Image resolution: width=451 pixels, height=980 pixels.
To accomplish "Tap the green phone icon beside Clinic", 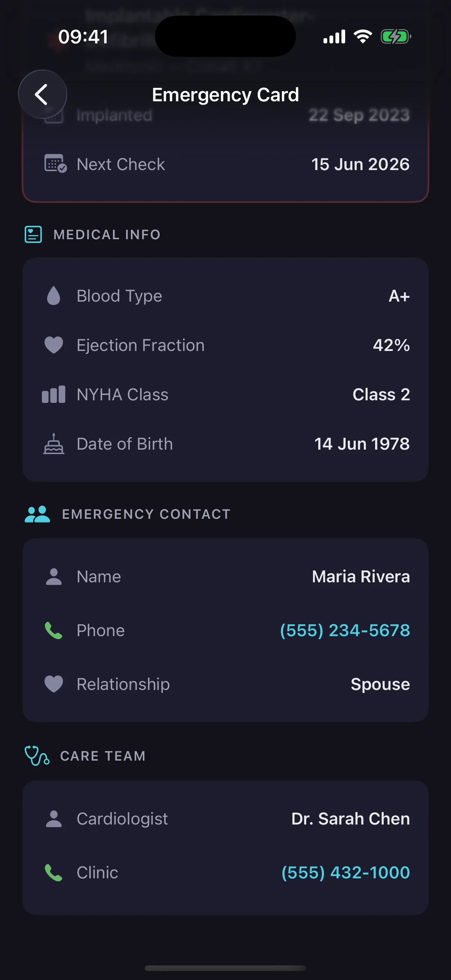I will click(x=53, y=872).
